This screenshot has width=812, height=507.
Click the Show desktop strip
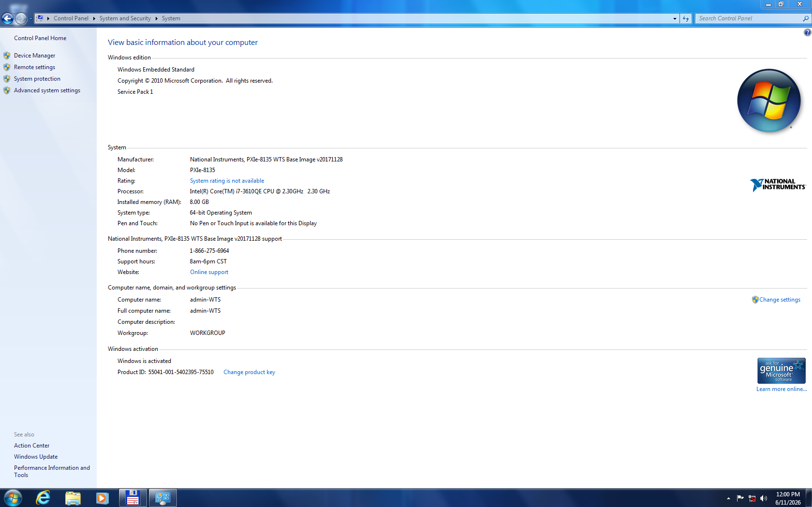coord(809,498)
